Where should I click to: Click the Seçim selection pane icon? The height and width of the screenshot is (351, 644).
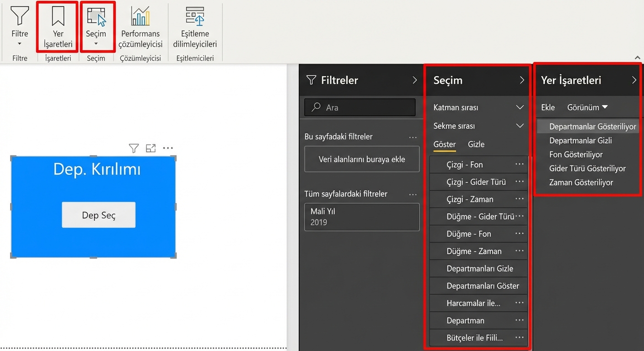tap(96, 18)
